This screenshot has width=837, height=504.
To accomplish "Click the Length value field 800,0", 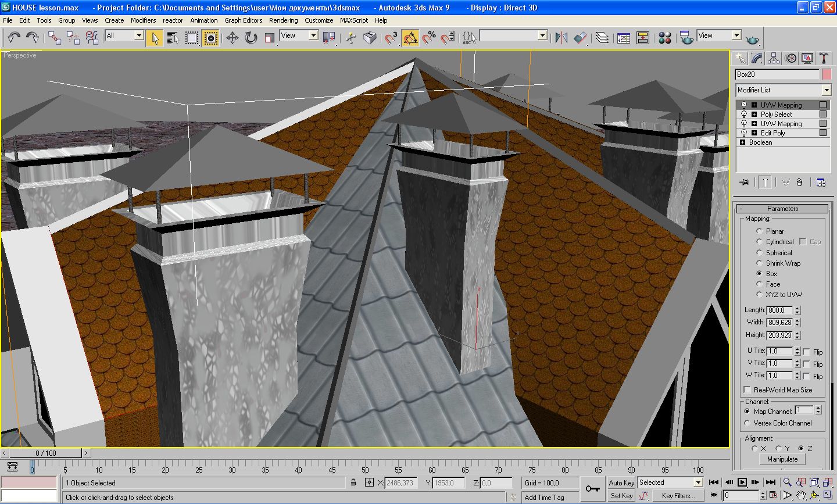I will coord(779,310).
